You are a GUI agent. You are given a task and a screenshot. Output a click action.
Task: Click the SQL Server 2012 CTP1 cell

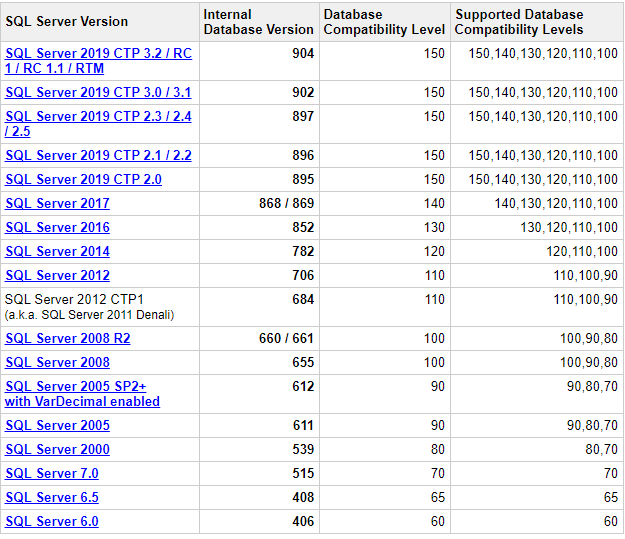pyautogui.click(x=100, y=307)
